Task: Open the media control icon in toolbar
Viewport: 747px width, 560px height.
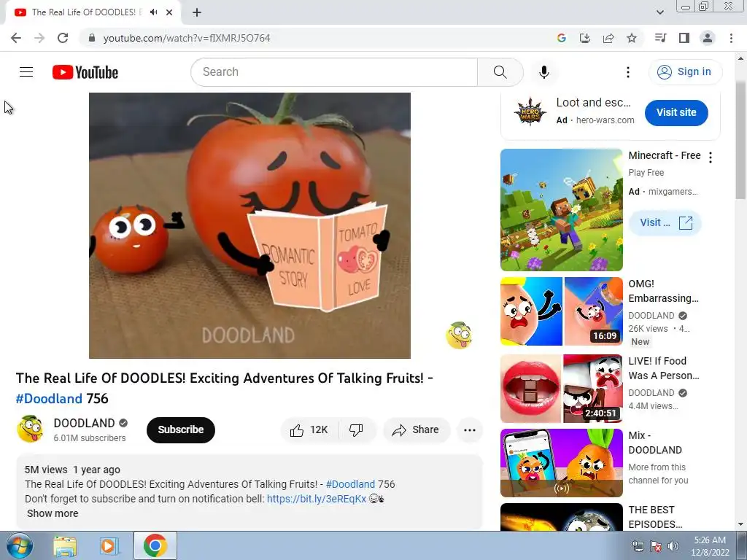Action: coord(660,38)
